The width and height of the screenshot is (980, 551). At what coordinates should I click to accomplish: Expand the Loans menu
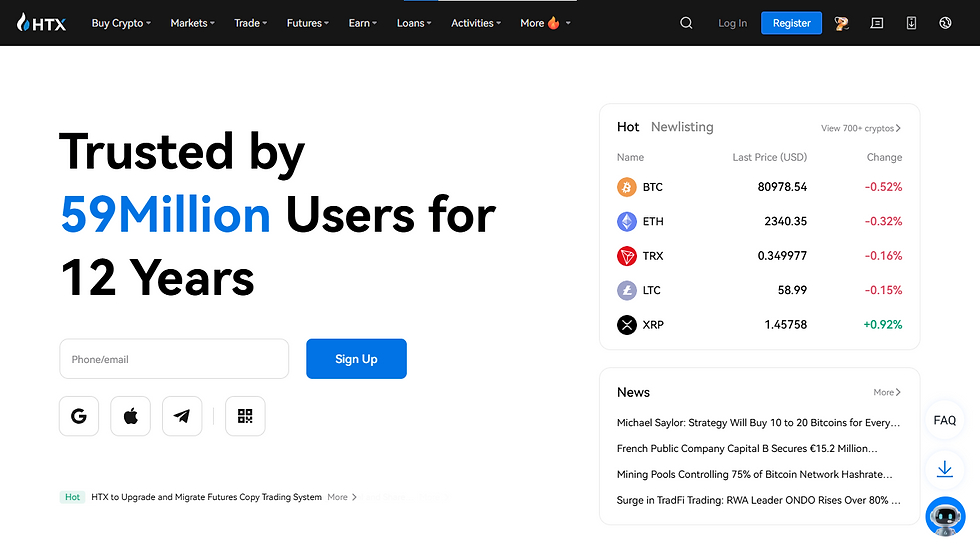pos(414,23)
